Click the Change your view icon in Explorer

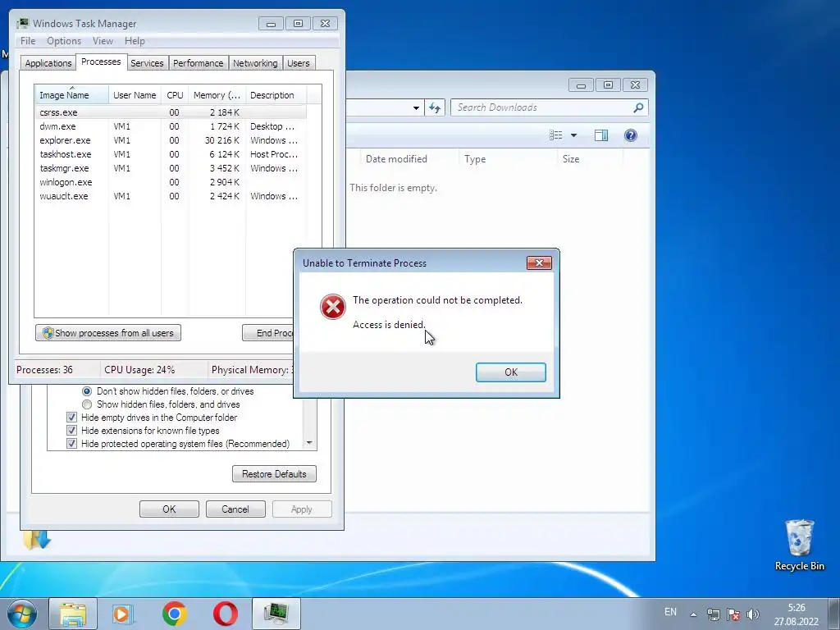coord(556,135)
